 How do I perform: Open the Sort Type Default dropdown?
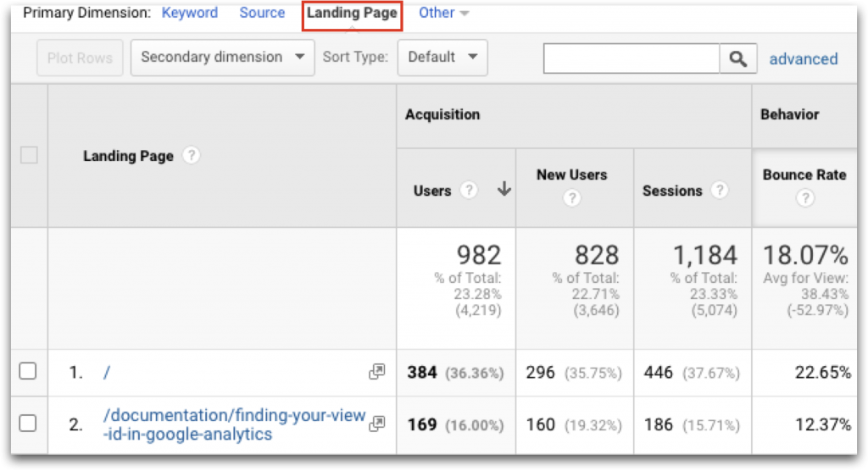pos(442,57)
